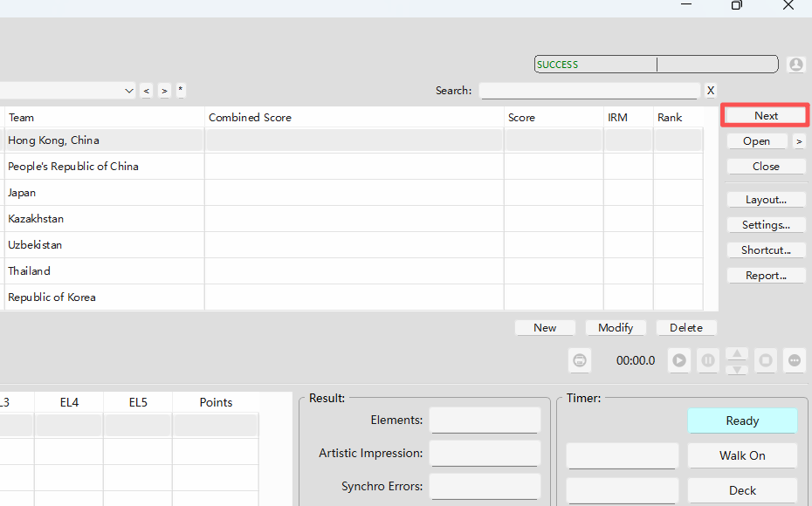Select the Republic of Korea row

coord(354,297)
